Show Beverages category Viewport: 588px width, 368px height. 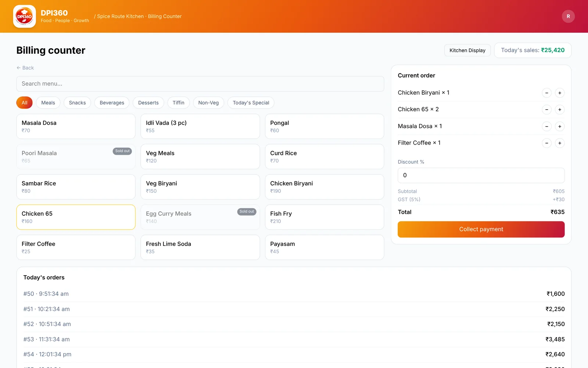[112, 103]
